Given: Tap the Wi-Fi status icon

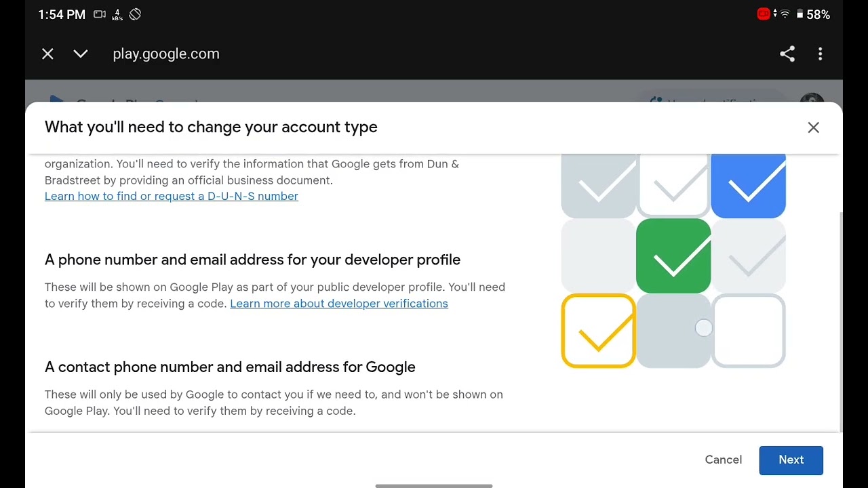Looking at the screenshot, I should click(x=785, y=14).
